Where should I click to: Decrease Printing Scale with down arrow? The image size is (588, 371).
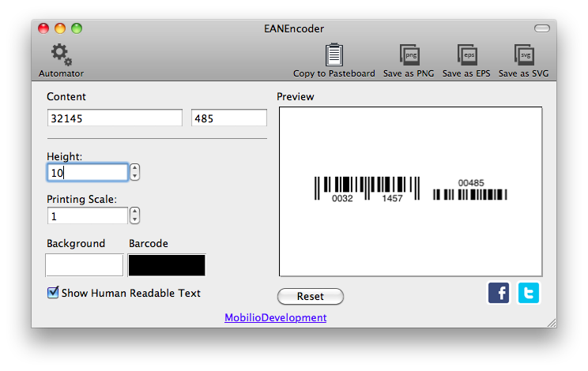pyautogui.click(x=134, y=219)
